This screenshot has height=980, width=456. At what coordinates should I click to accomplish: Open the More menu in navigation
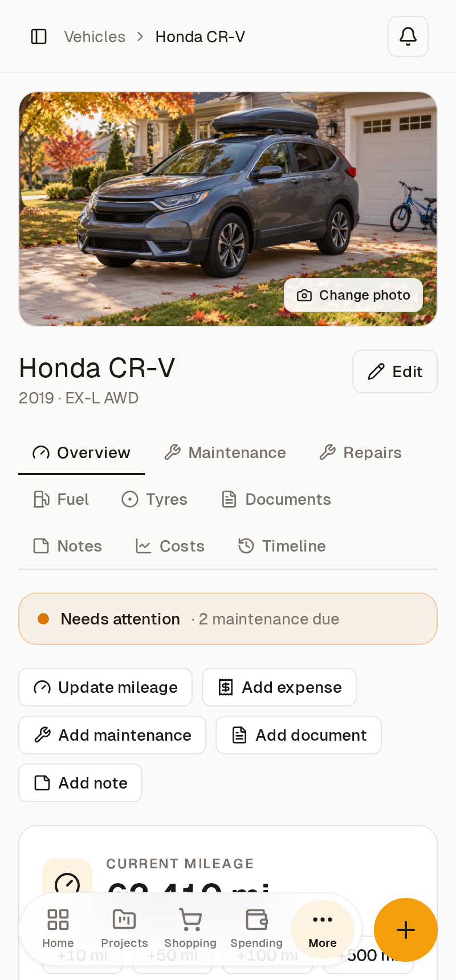point(323,929)
